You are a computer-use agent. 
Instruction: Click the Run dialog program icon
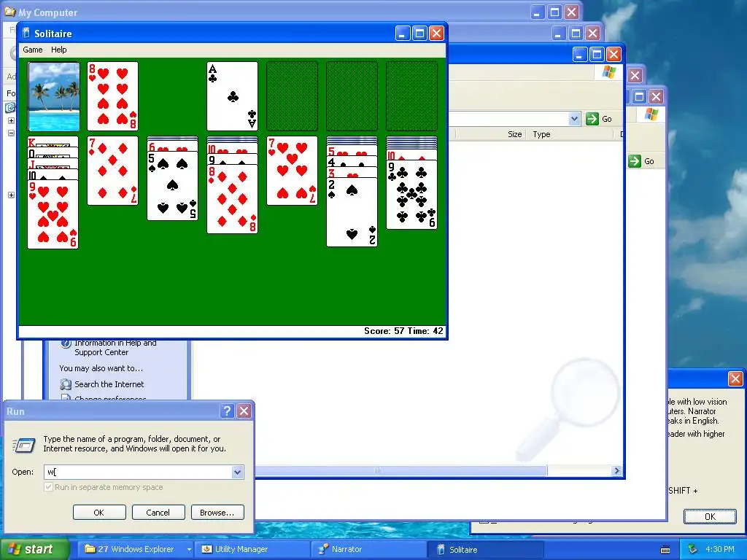(24, 446)
